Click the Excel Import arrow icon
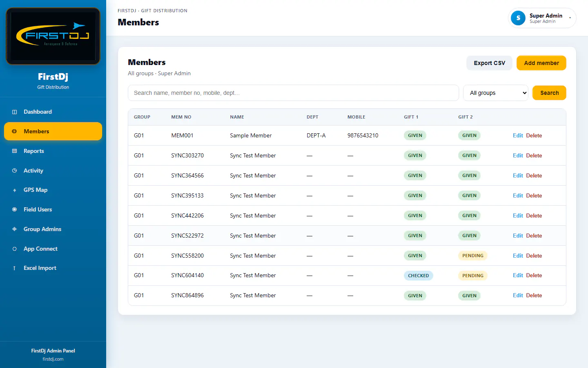The height and width of the screenshot is (368, 588). (x=14, y=268)
